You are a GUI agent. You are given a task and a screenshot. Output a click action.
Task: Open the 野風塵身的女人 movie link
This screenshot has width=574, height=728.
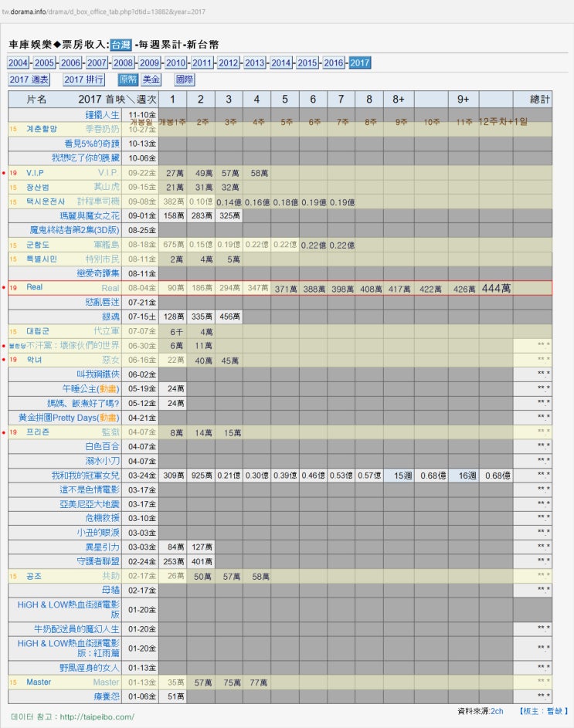pos(90,668)
